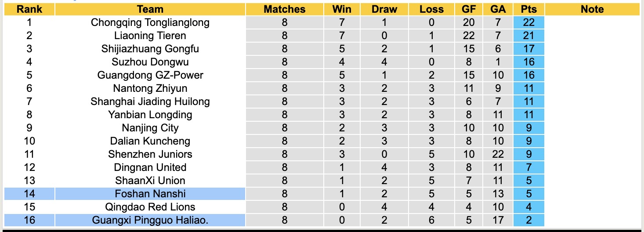Click the GF column header

(x=469, y=9)
